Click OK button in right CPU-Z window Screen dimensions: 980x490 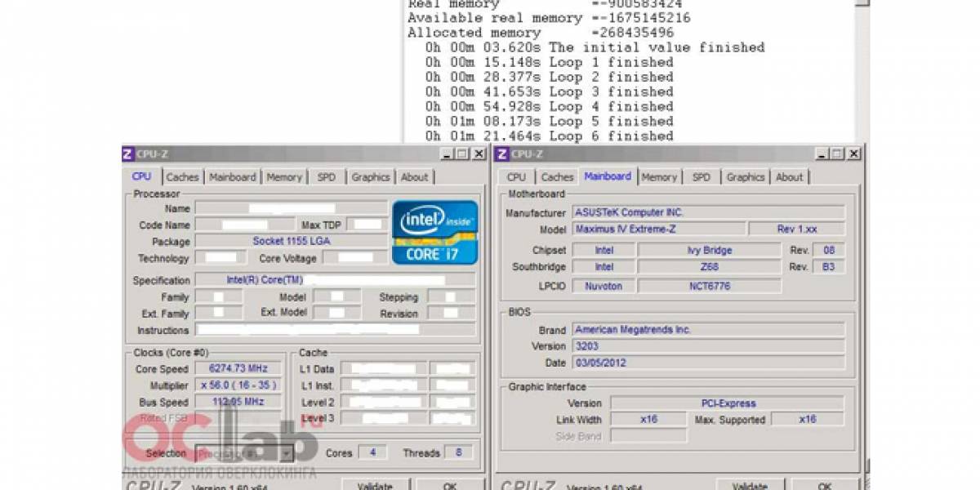coord(824,486)
